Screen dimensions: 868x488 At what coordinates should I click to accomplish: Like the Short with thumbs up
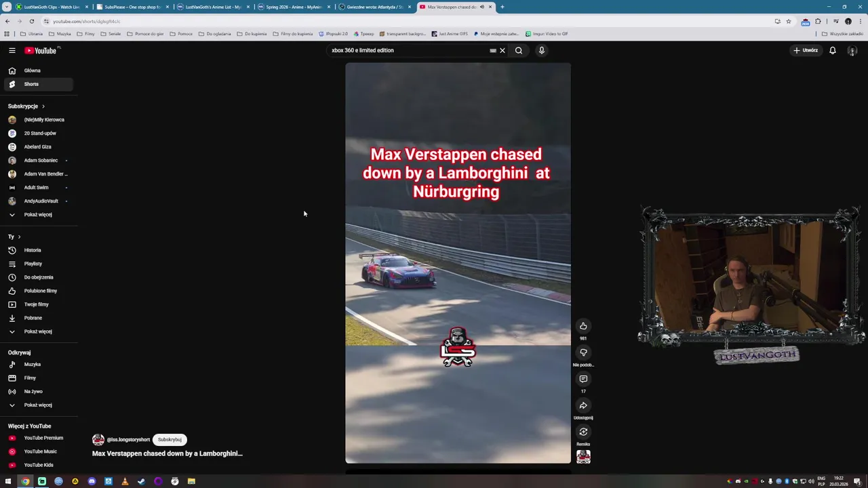[583, 326]
